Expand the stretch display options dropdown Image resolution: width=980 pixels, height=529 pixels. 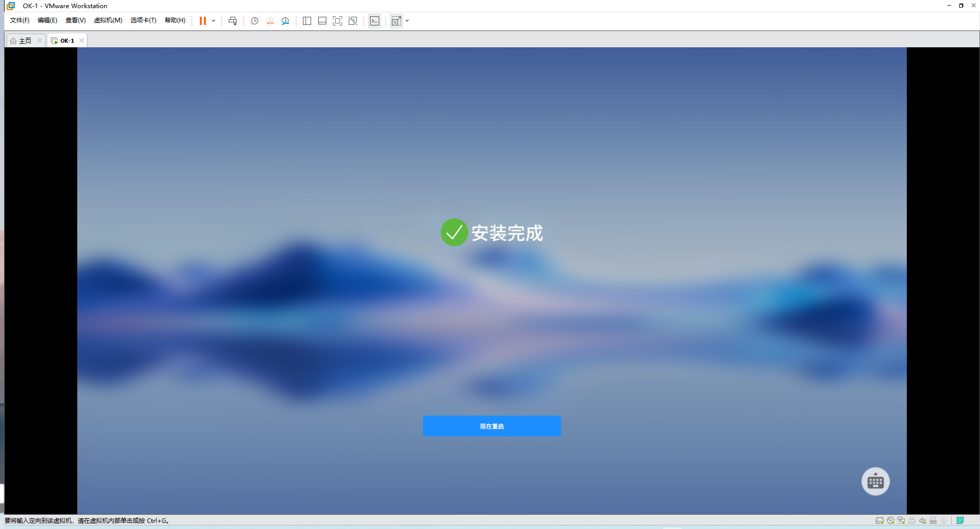coord(407,21)
